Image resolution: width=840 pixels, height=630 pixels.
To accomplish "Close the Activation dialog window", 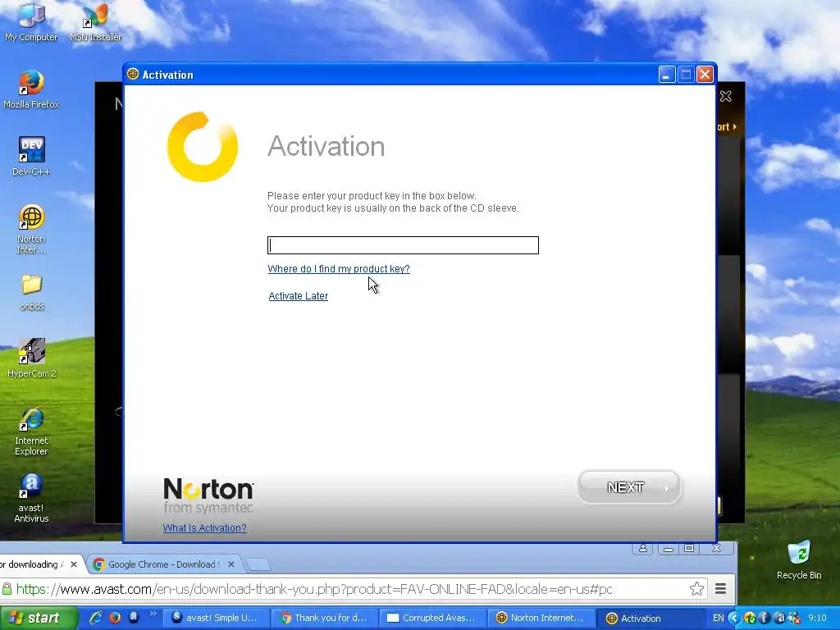I will (x=705, y=75).
